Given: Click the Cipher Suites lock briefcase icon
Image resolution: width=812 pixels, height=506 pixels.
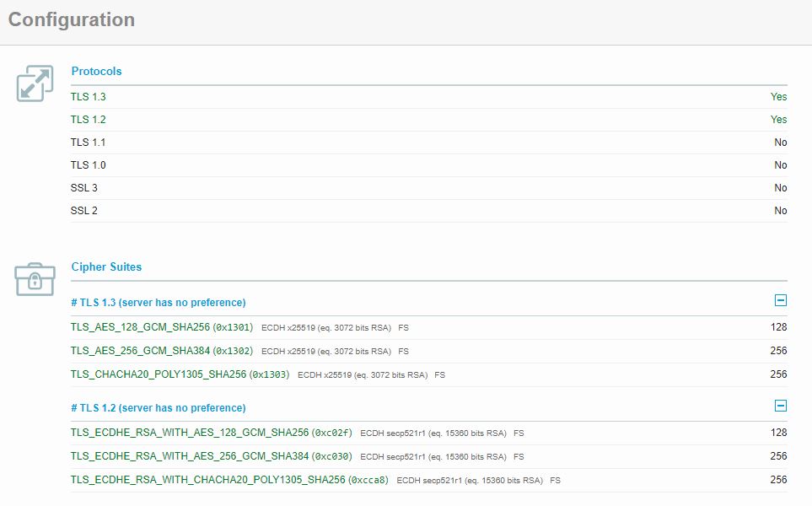Looking at the screenshot, I should 35,279.
